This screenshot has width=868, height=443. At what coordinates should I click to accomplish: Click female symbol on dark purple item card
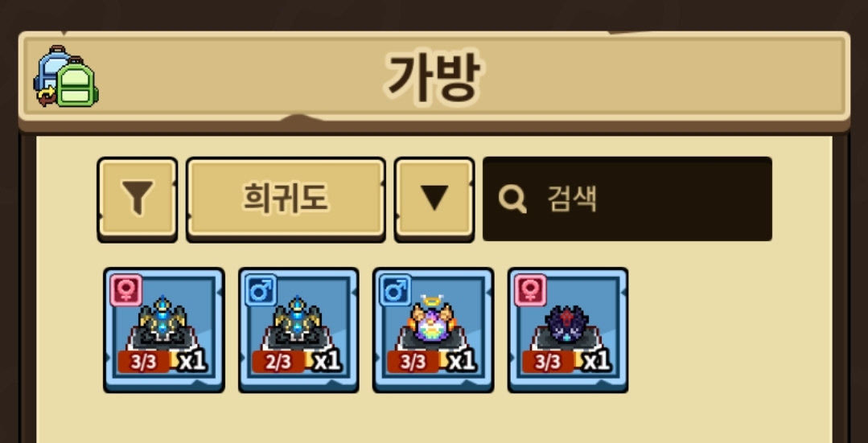click(x=531, y=290)
